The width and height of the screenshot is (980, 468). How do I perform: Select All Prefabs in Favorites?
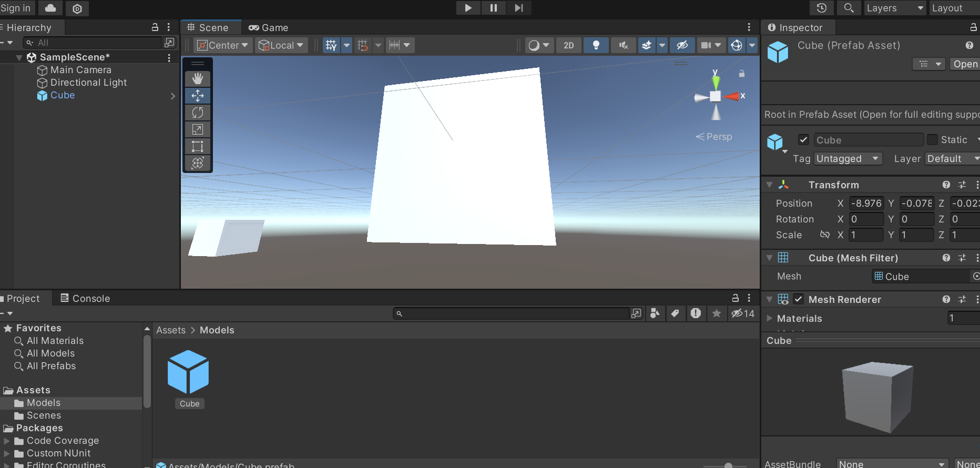(x=51, y=366)
